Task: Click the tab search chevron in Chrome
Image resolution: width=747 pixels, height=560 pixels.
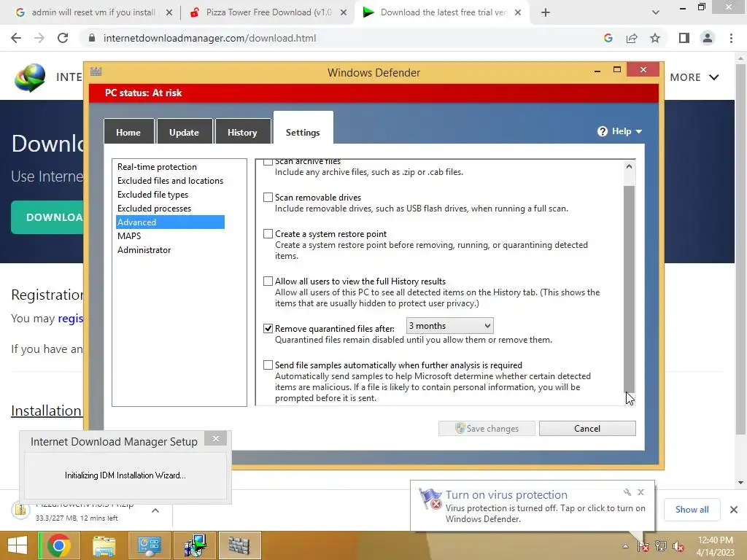Action: [x=656, y=12]
